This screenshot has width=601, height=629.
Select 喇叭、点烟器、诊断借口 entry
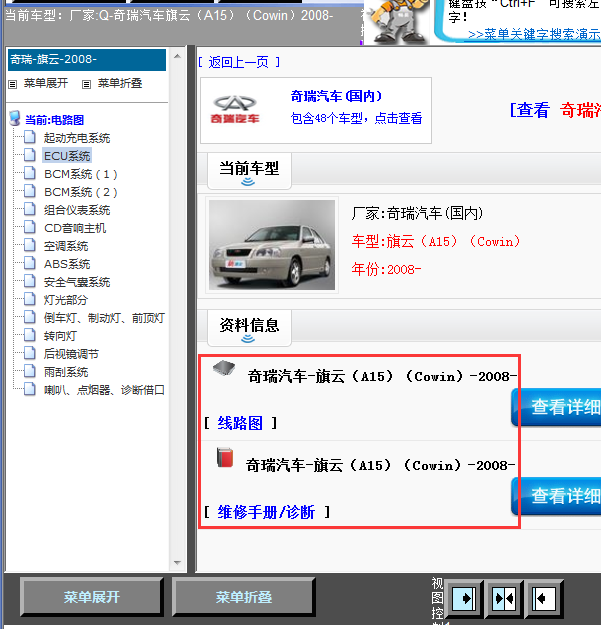104,390
